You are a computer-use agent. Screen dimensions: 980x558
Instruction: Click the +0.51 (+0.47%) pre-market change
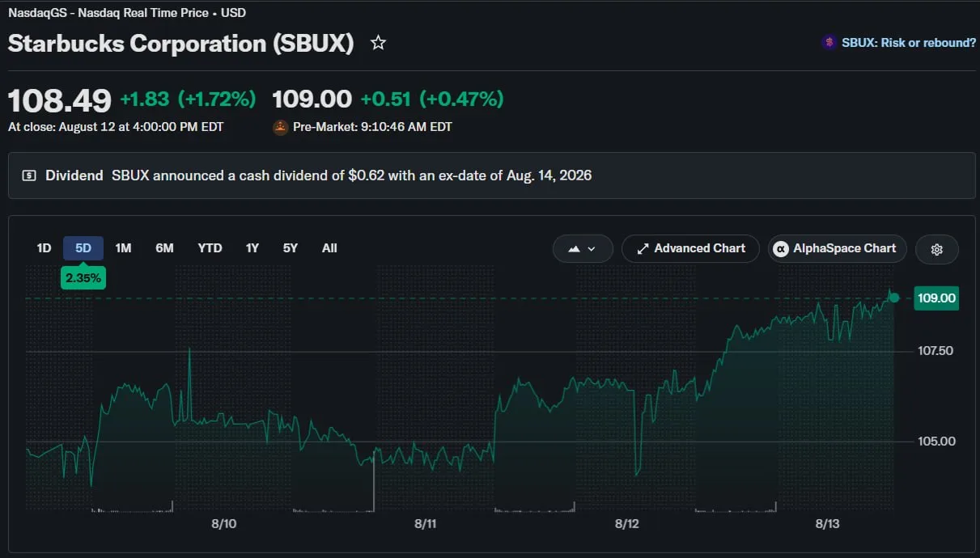[x=432, y=99]
